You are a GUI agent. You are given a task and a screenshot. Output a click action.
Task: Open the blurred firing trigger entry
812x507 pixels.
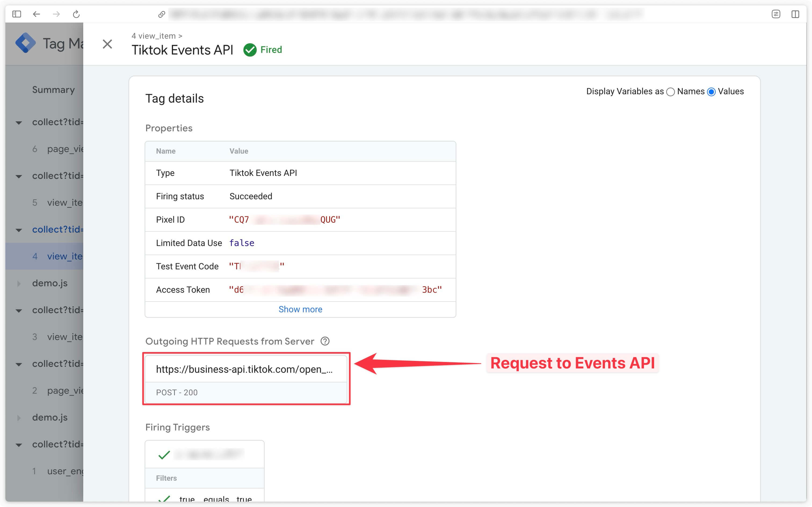pos(209,454)
